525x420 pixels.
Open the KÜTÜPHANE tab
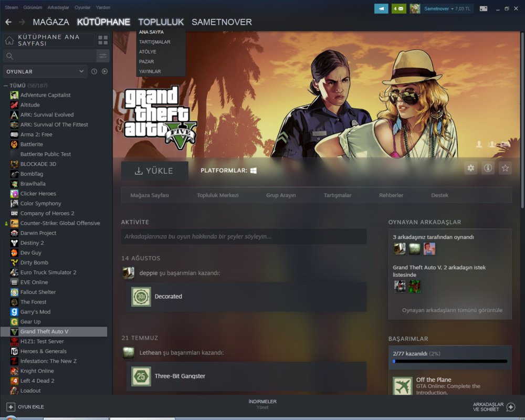103,22
